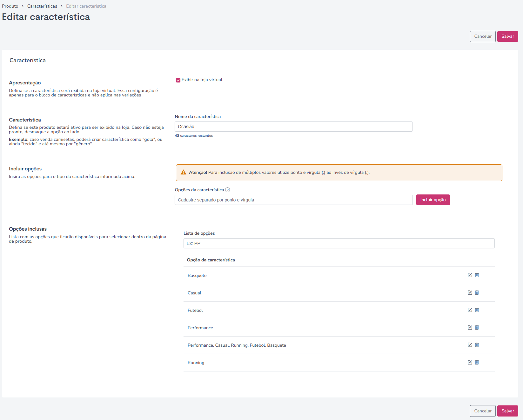Click the top Salvar button
The width and height of the screenshot is (523, 420).
tap(507, 36)
